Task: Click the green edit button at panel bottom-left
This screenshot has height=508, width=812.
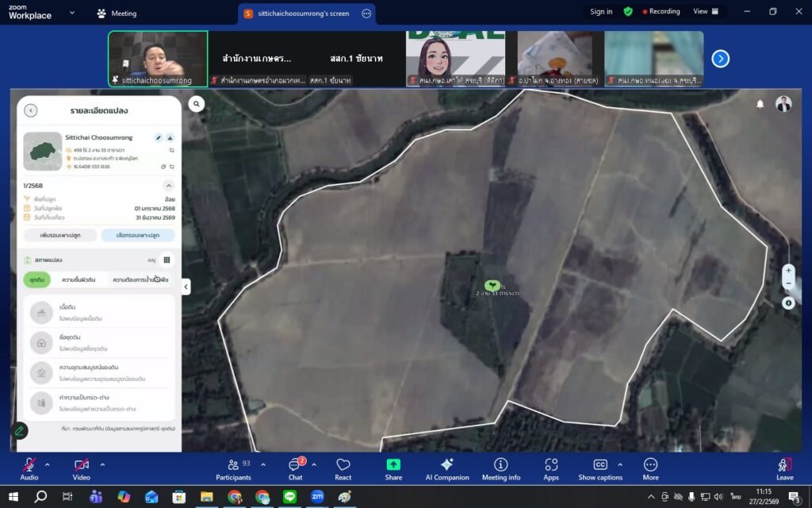Action: 19,430
